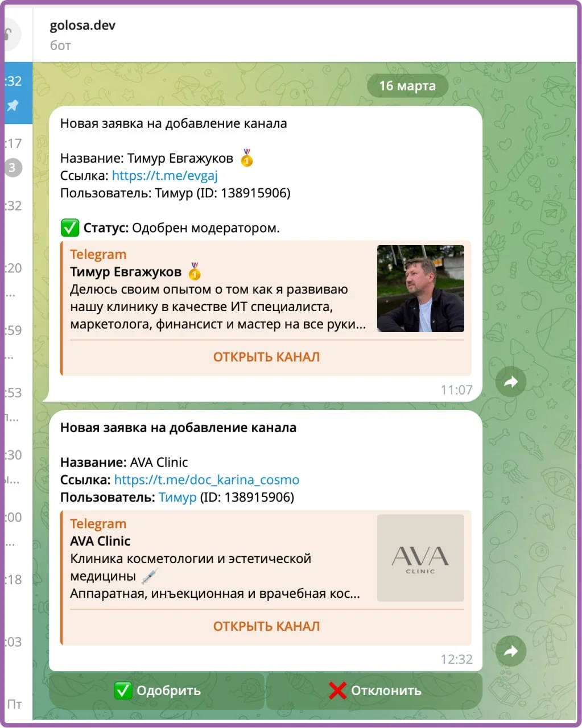582x728 pixels.
Task: Open the https://t.me/evgaj link
Action: click(164, 176)
